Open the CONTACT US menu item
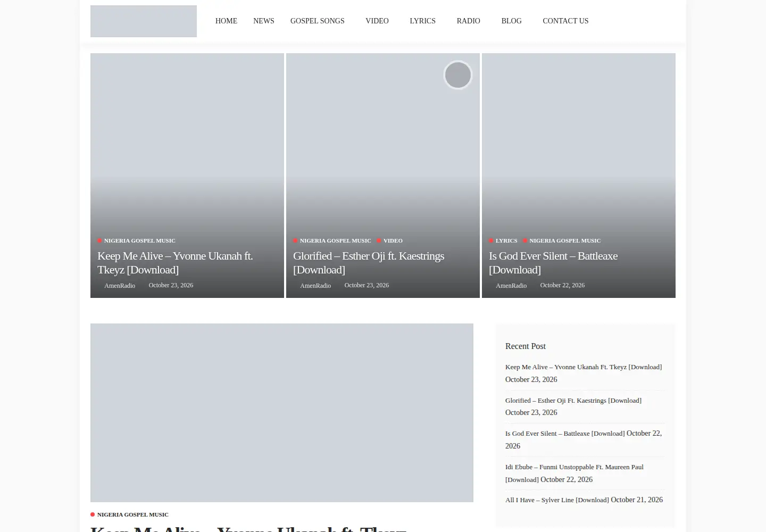Screen dimensions: 766x532 pyautogui.click(x=565, y=21)
